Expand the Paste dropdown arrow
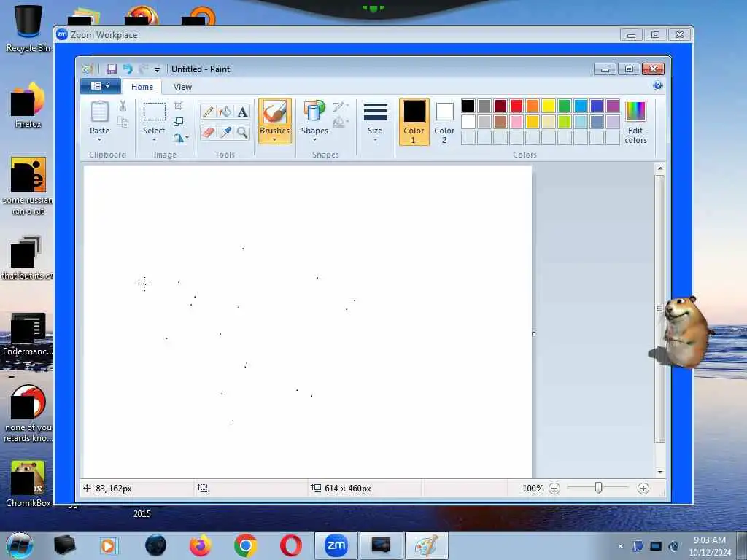Screen dimensions: 747x560 tap(99, 139)
